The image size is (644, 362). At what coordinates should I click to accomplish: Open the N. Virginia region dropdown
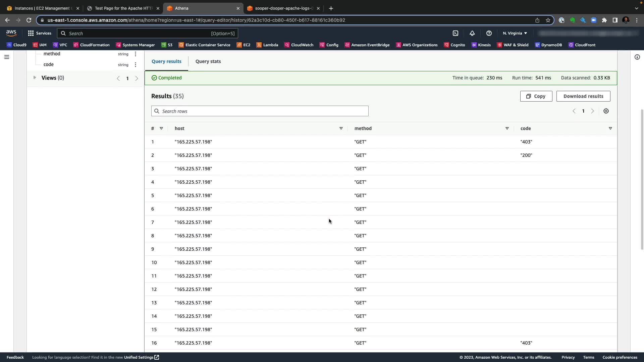515,33
